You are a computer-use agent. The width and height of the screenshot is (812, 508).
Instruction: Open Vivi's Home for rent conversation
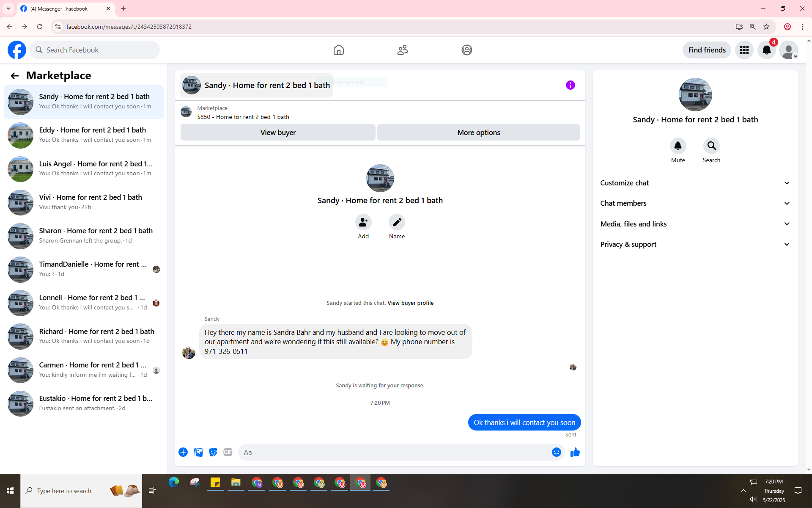(84, 202)
